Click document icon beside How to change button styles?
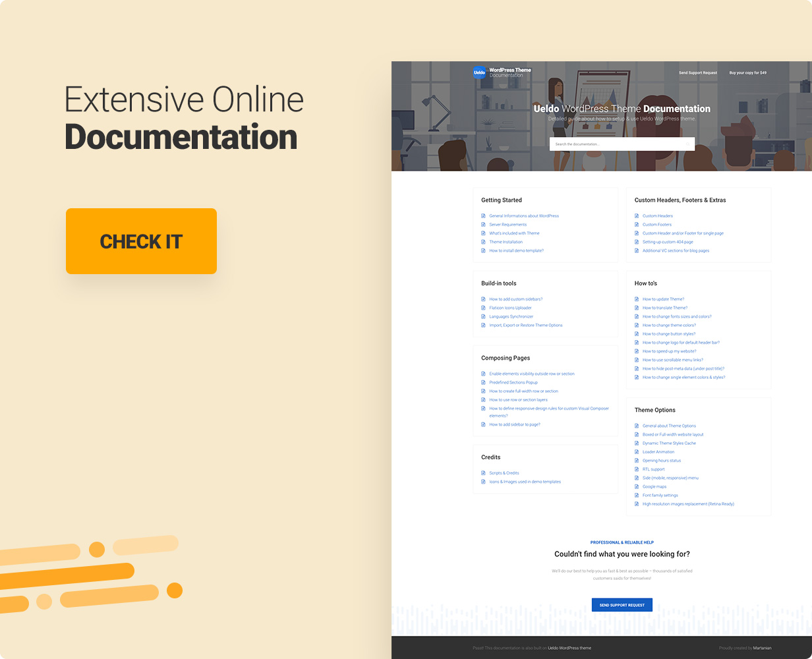This screenshot has height=659, width=812. 637,334
